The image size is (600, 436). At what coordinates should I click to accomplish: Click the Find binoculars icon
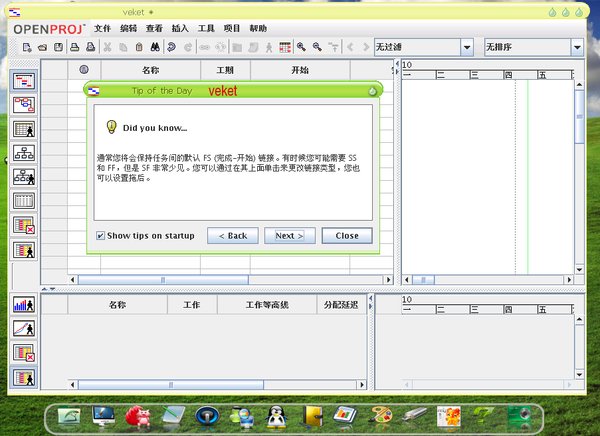155,47
